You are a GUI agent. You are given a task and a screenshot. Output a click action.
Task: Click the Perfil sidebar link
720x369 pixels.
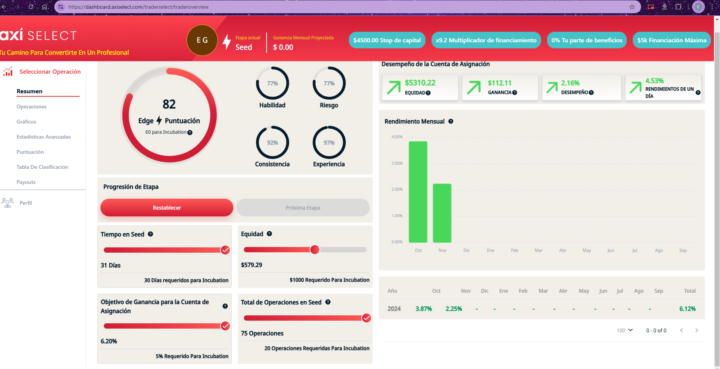(x=26, y=203)
